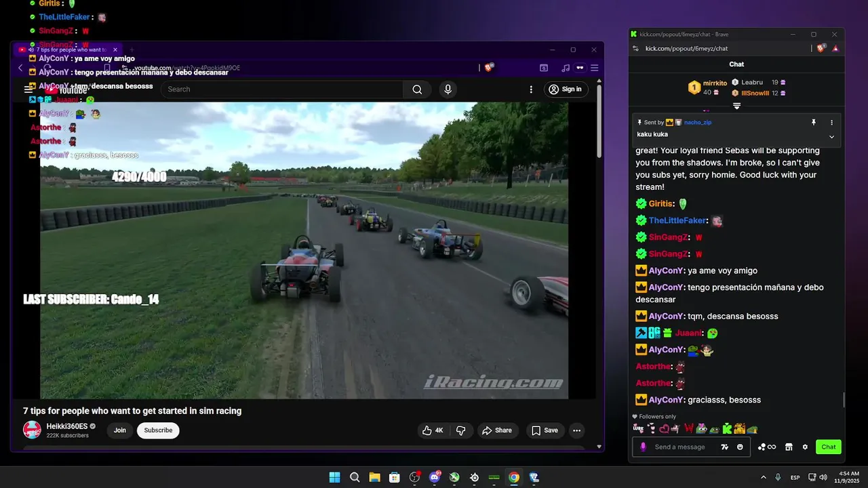Open Leabru leaderboard entry

point(758,82)
